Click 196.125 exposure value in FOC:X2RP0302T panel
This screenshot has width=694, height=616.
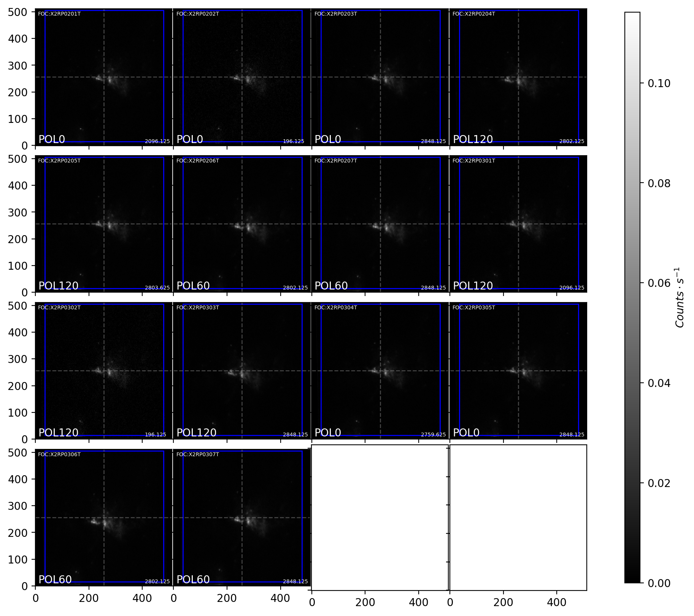click(156, 435)
